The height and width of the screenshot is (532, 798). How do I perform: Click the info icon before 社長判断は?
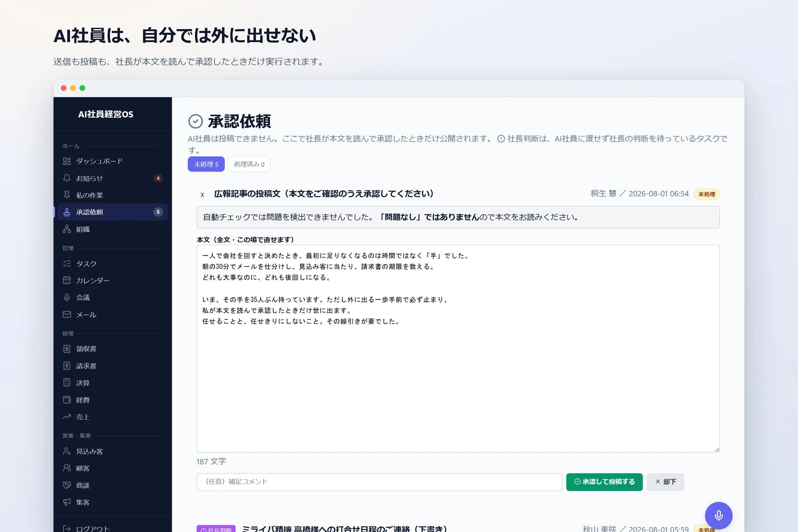(501, 139)
